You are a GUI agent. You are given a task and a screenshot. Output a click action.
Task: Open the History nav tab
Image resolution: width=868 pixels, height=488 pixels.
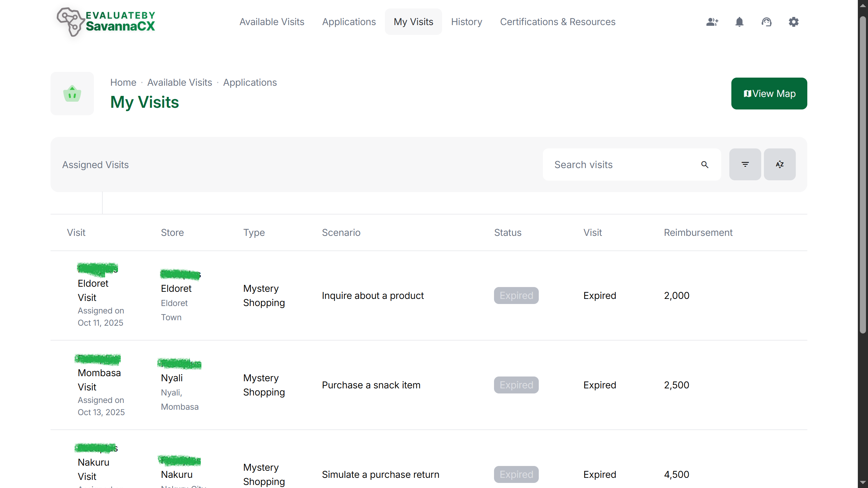(x=467, y=22)
